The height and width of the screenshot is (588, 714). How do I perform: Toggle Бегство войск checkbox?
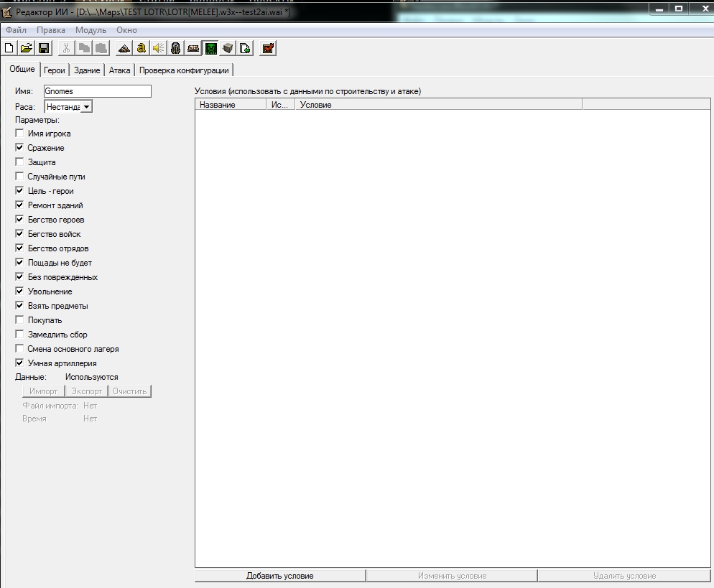click(19, 233)
